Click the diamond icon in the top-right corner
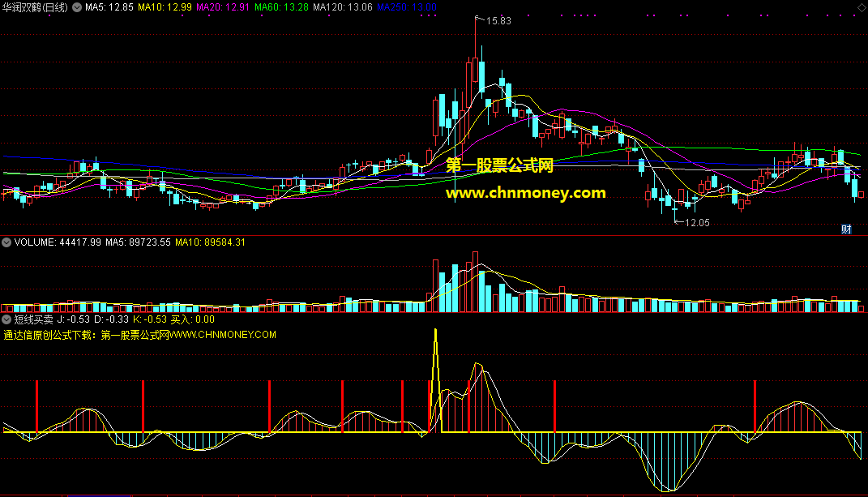868x497 pixels. pyautogui.click(x=862, y=7)
